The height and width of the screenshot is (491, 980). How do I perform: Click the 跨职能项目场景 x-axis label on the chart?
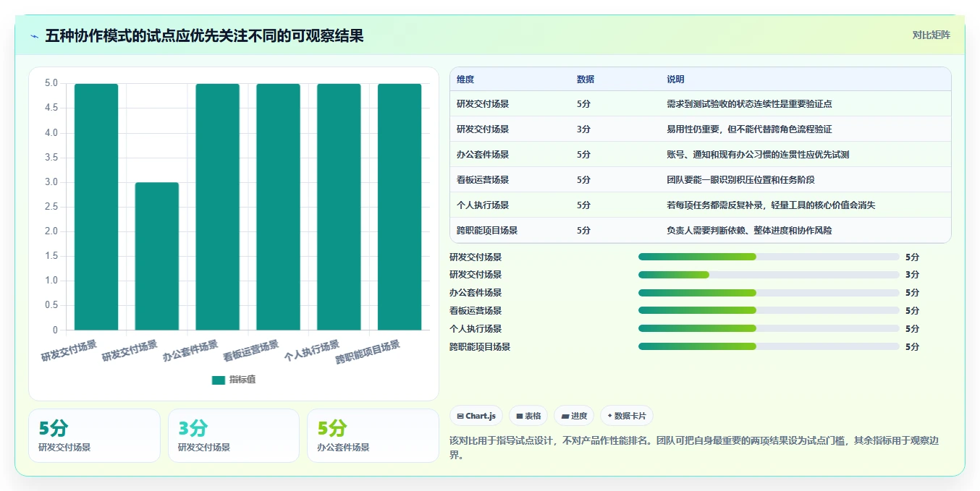pos(368,352)
